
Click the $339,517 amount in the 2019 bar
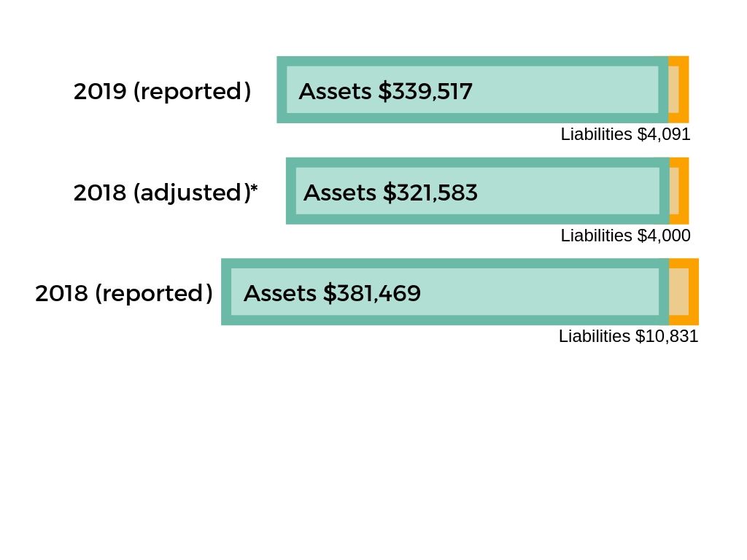point(425,92)
